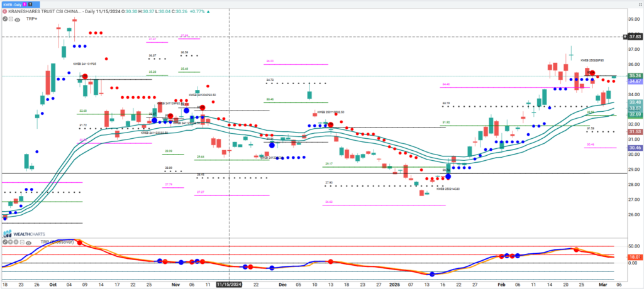
Task: Click the KRANESHARES TRUST CSI CHINA title text
Action: pos(45,11)
